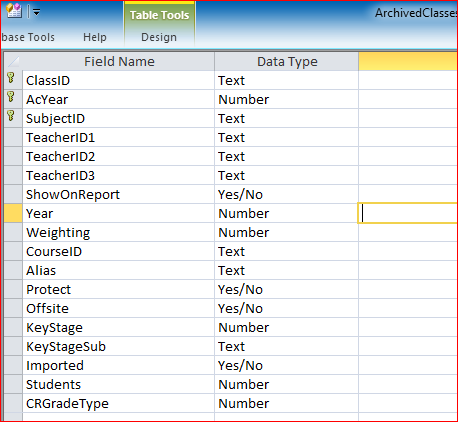Click the Offsite field name

coord(47,309)
